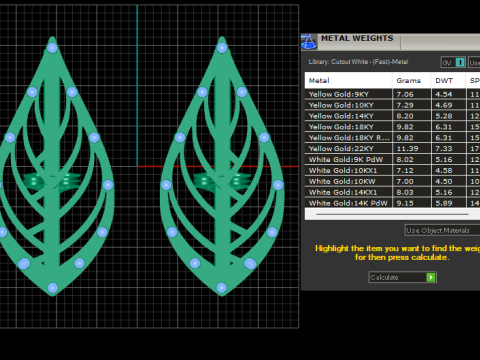Click the DWT column header

(x=448, y=80)
